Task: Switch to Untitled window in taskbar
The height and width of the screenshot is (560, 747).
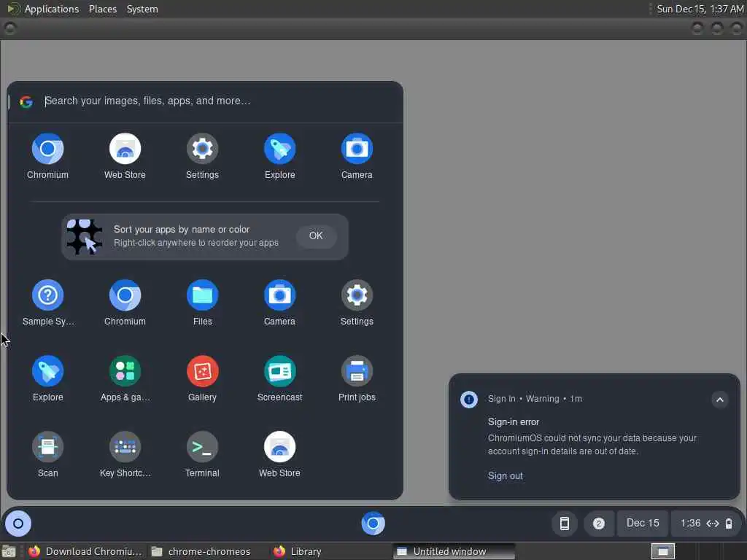Action: pos(454,551)
